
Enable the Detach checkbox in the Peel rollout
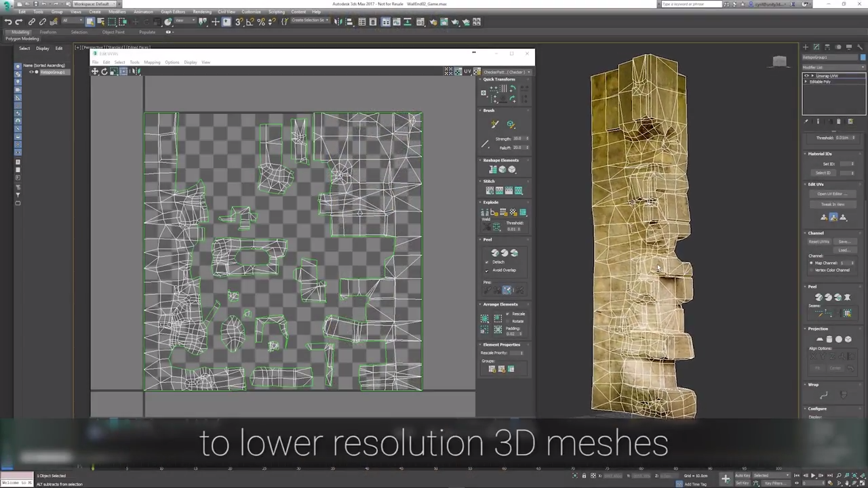click(x=486, y=262)
